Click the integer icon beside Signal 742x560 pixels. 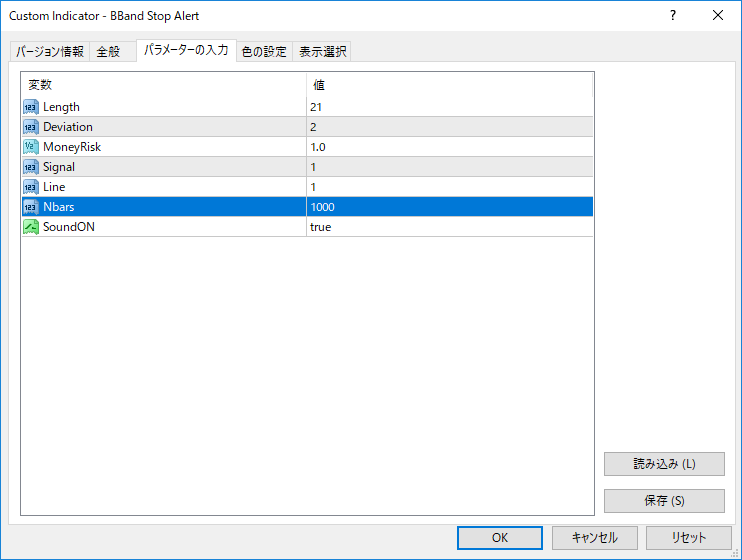click(x=31, y=167)
